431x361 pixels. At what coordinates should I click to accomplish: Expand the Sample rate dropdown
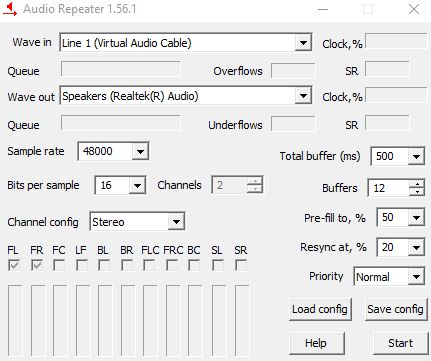pos(140,151)
